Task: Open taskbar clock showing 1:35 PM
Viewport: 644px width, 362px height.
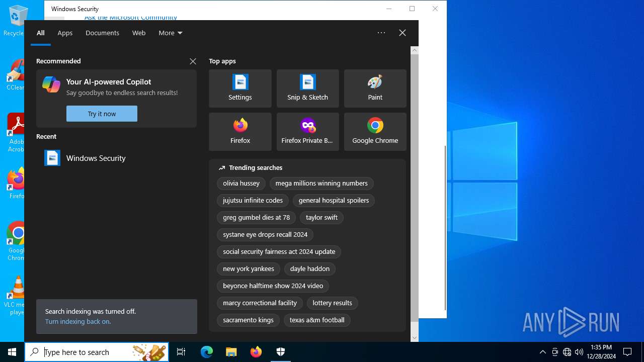Action: click(601, 352)
